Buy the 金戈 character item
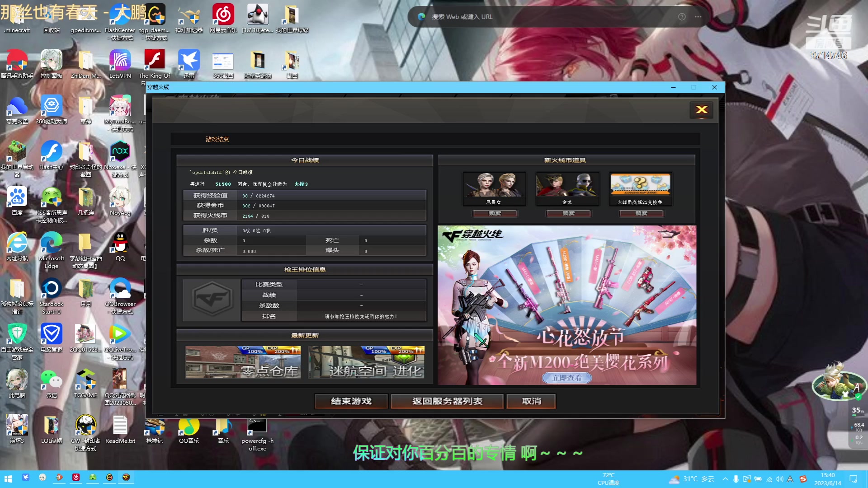This screenshot has width=868, height=488. click(568, 213)
